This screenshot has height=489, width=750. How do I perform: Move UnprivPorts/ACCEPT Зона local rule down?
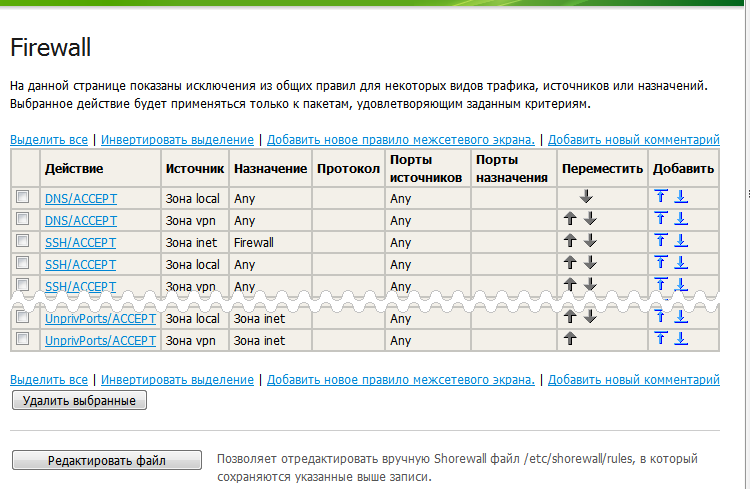pyautogui.click(x=590, y=316)
